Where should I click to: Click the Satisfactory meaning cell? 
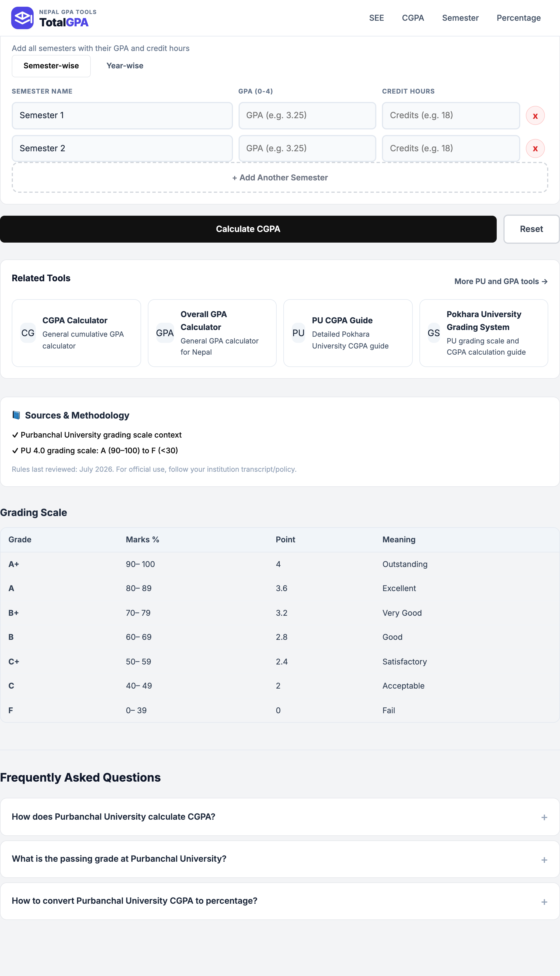tap(404, 661)
